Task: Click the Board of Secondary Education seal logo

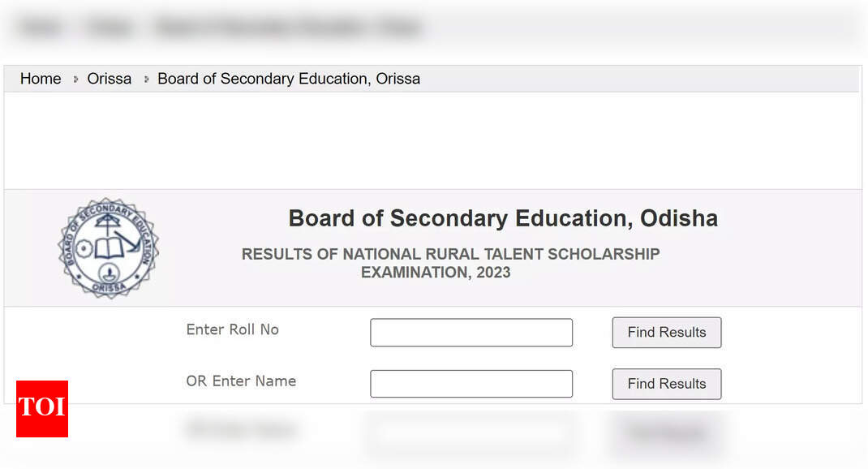Action: (x=108, y=248)
